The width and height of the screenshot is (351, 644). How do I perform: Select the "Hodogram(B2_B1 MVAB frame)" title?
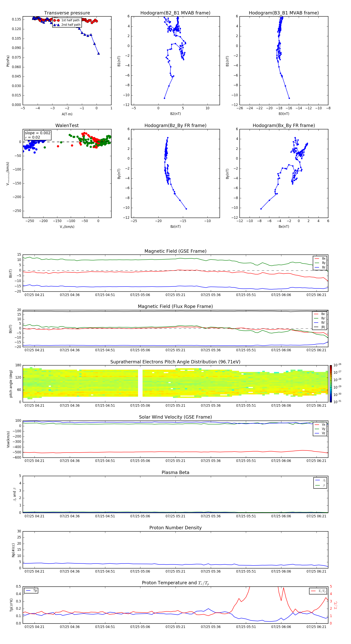(x=175, y=13)
